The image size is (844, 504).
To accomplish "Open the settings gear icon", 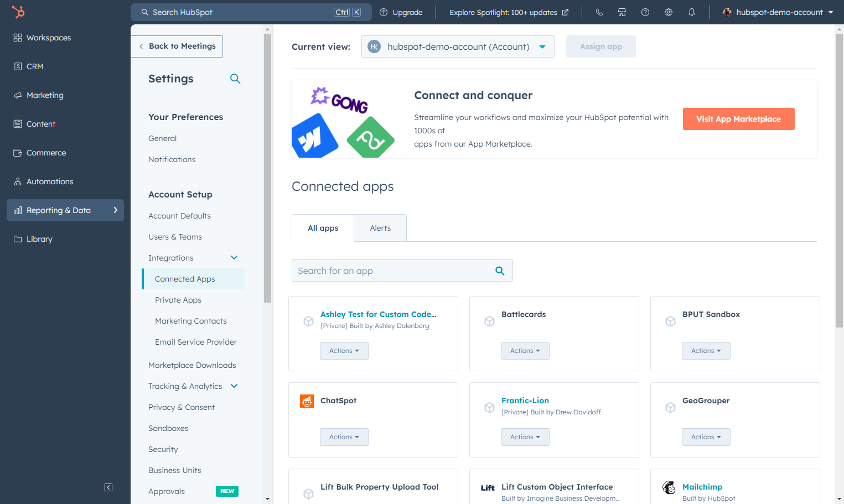I will coord(669,12).
